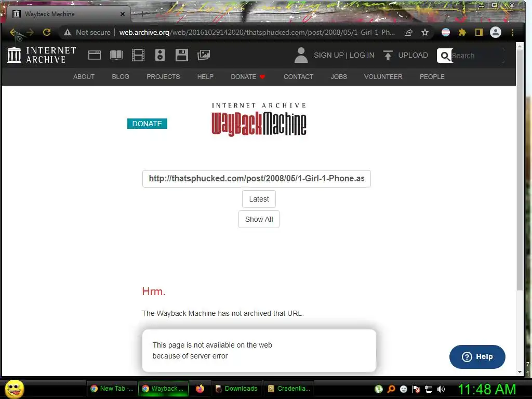
Task: Click the Latest button
Action: pyautogui.click(x=259, y=199)
